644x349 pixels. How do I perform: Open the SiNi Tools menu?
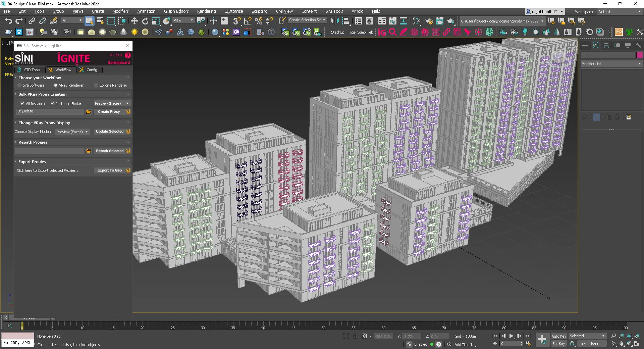[334, 11]
